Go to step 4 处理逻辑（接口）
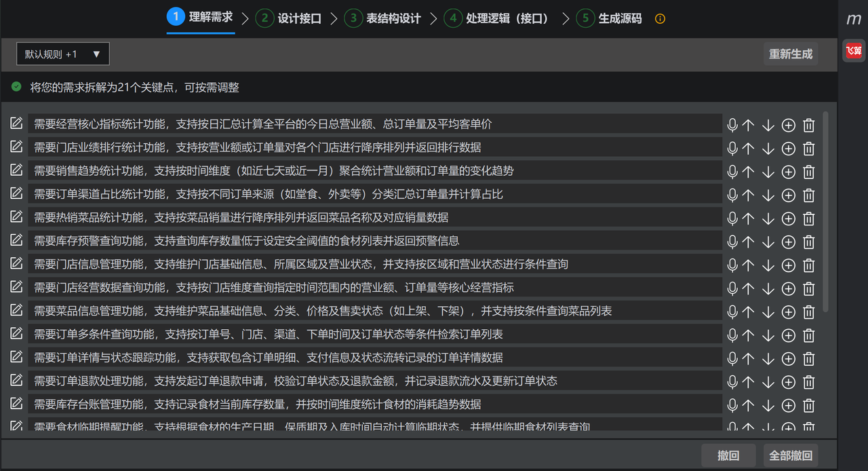The image size is (868, 471). 496,18
